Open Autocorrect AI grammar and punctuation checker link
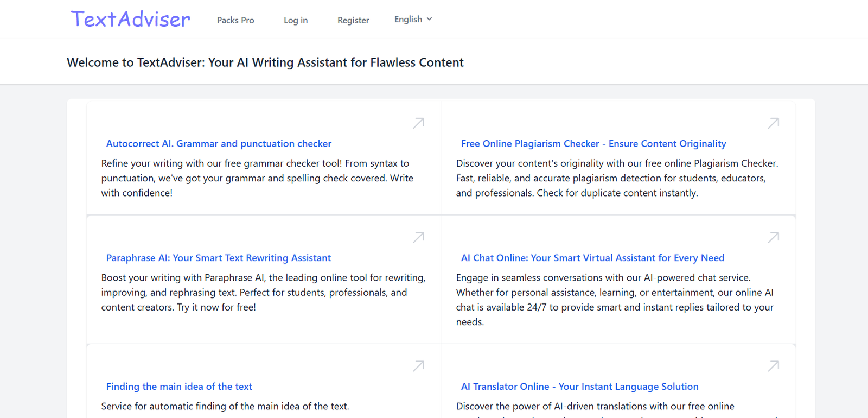 [219, 144]
